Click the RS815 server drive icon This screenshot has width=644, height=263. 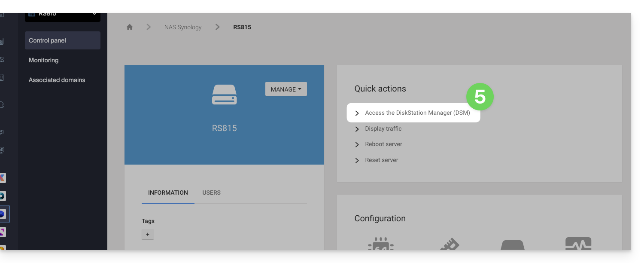(224, 95)
